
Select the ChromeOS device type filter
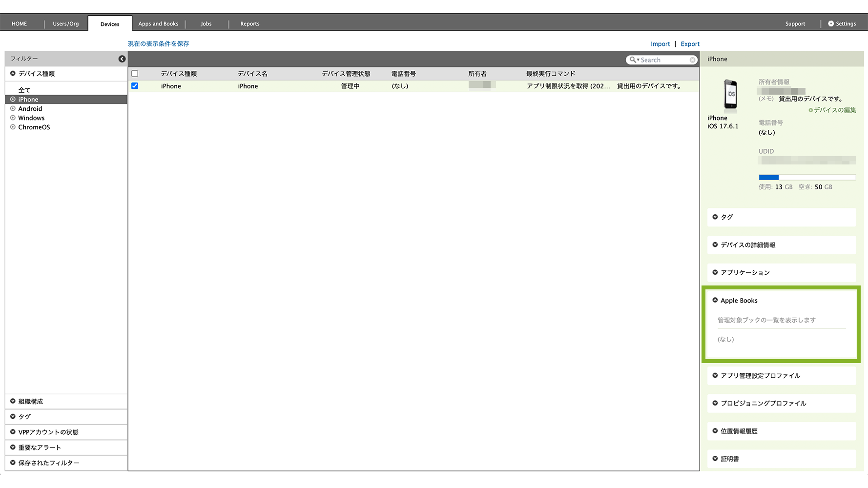click(x=34, y=127)
